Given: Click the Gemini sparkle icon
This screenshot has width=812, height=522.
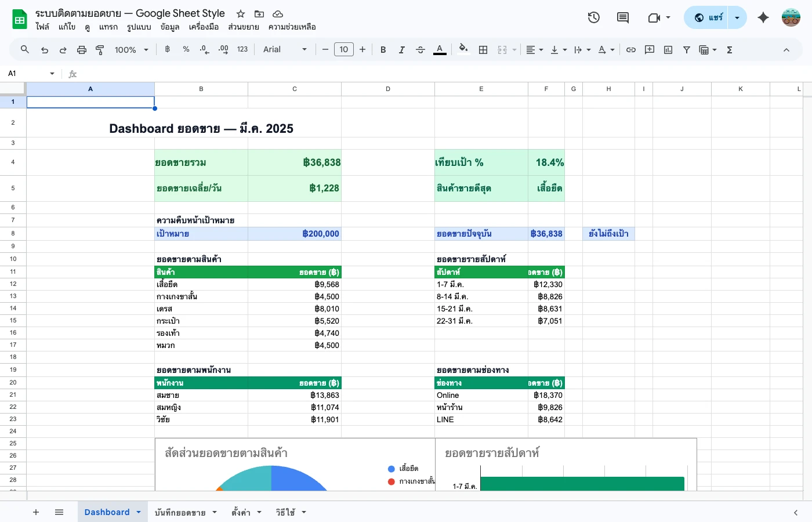Looking at the screenshot, I should (x=763, y=17).
